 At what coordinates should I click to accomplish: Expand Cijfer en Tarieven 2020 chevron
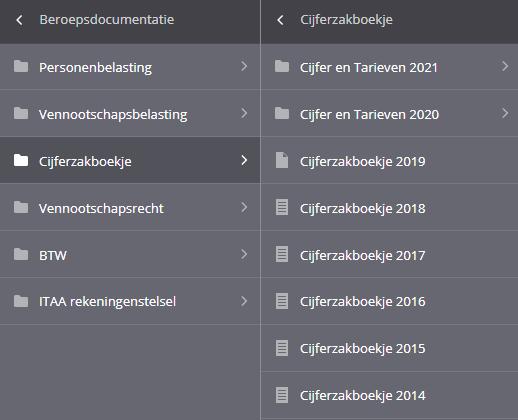coord(505,113)
